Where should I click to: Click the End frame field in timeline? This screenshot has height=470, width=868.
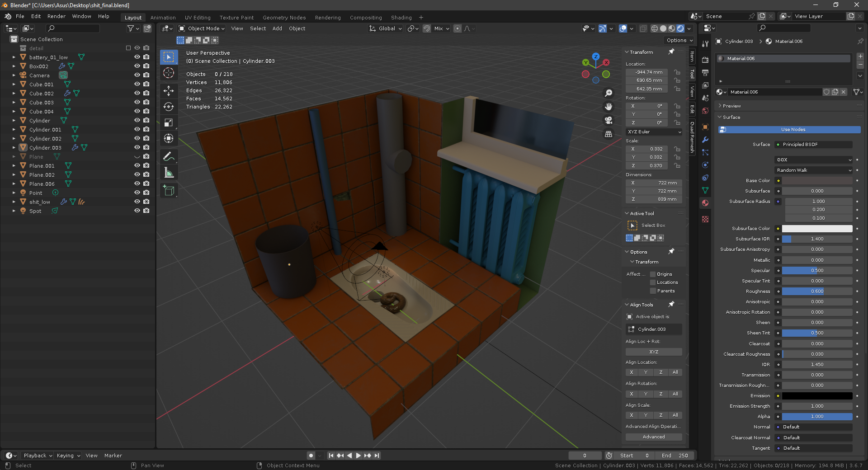675,456
